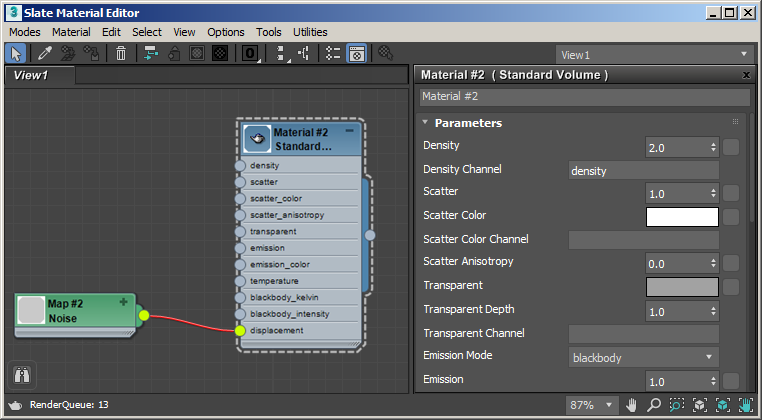762x420 pixels.
Task: Open the Material menu
Action: [x=71, y=32]
